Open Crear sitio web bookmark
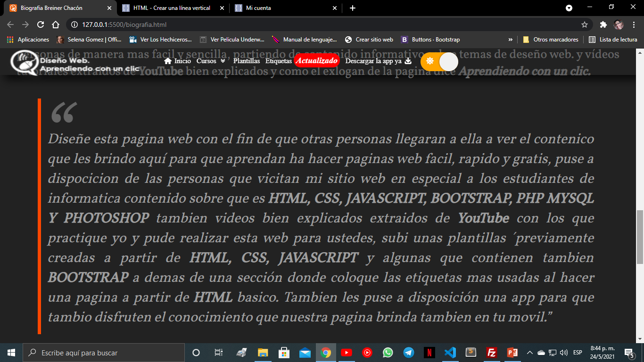 pos(369,40)
